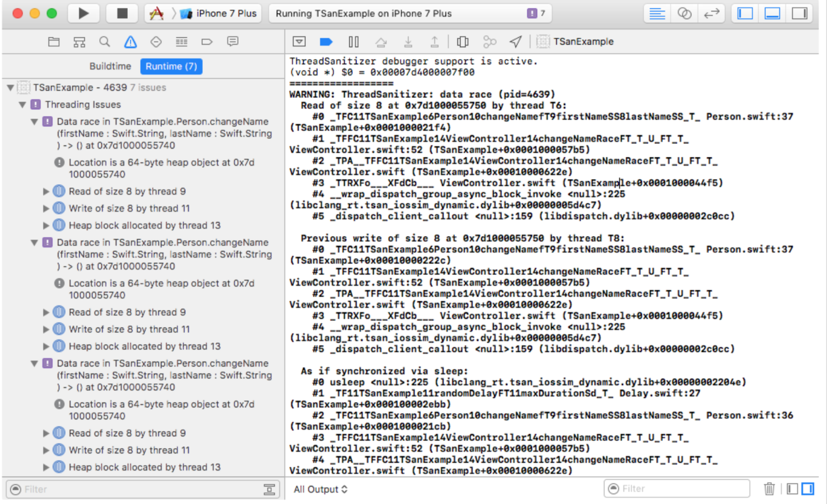The height and width of the screenshot is (504, 827).
Task: Click the Step Out debug icon
Action: coord(435,41)
